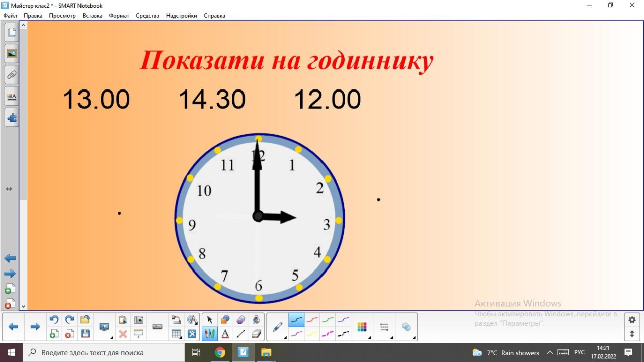Pick the red pen style

tap(312, 320)
